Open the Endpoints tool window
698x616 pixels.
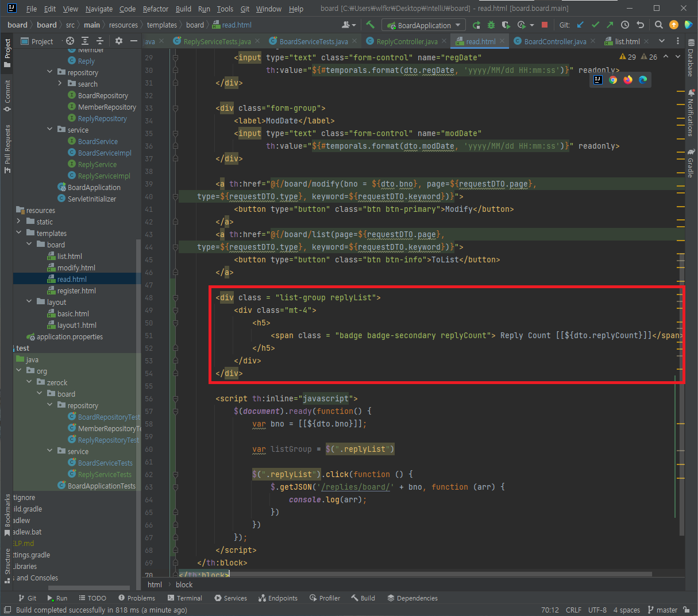tap(278, 598)
